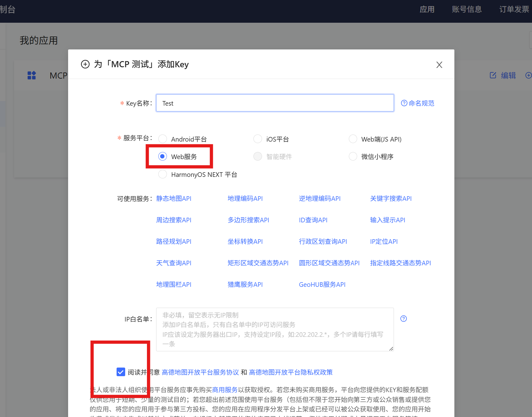This screenshot has height=417, width=532.
Task: Open 多边形搜索API link
Action: [248, 220]
